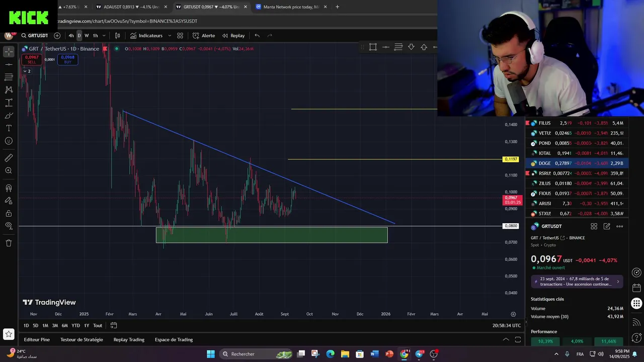Click the blue BUY 0,0968 button
This screenshot has height=362, width=644.
point(67,59)
